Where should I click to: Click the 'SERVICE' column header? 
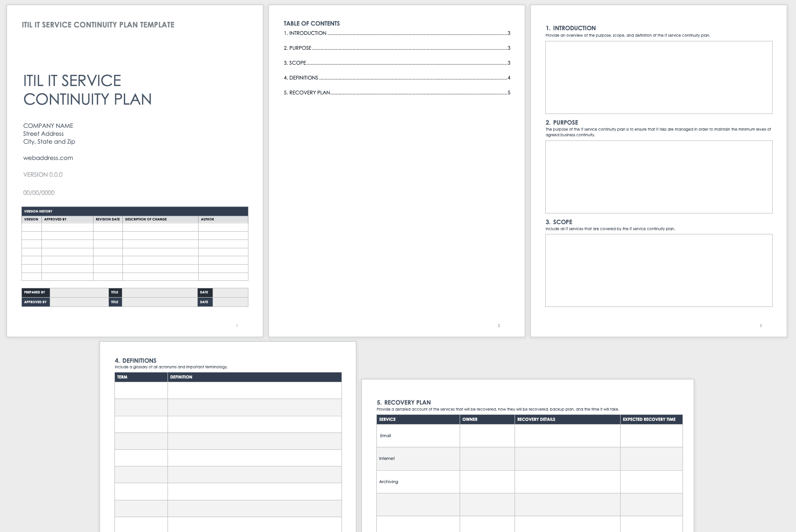(x=418, y=419)
